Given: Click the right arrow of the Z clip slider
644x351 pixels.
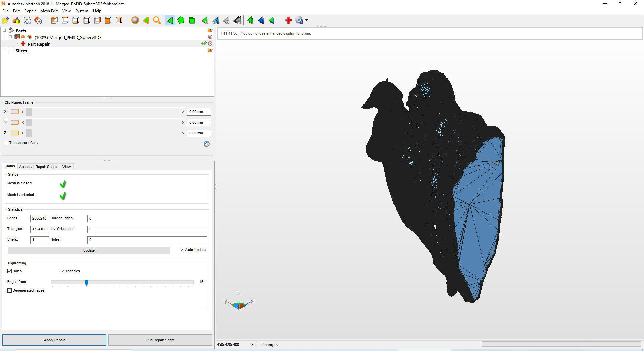Looking at the screenshot, I should [183, 133].
